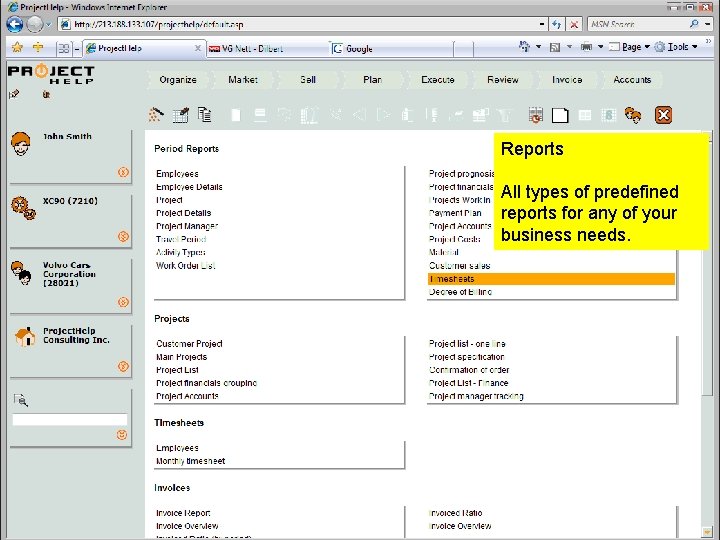Click the blank page toolbar icon
The height and width of the screenshot is (540, 720).
pos(560,115)
